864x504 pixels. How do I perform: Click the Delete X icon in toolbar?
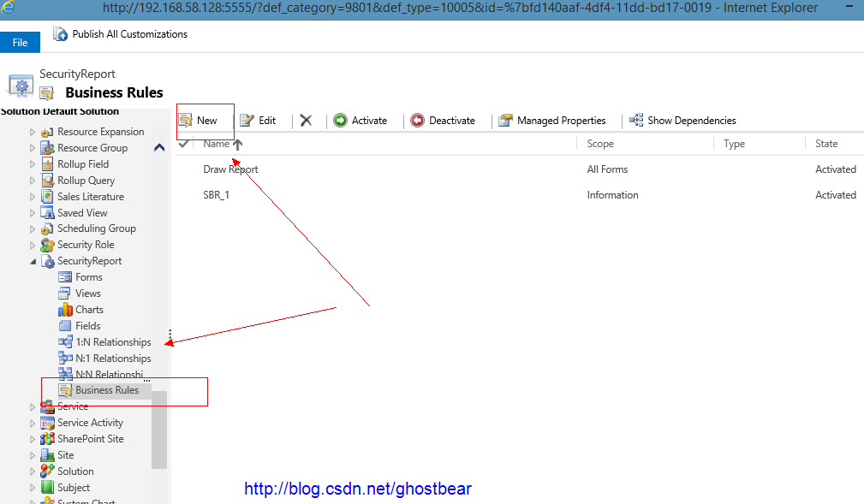[x=306, y=120]
